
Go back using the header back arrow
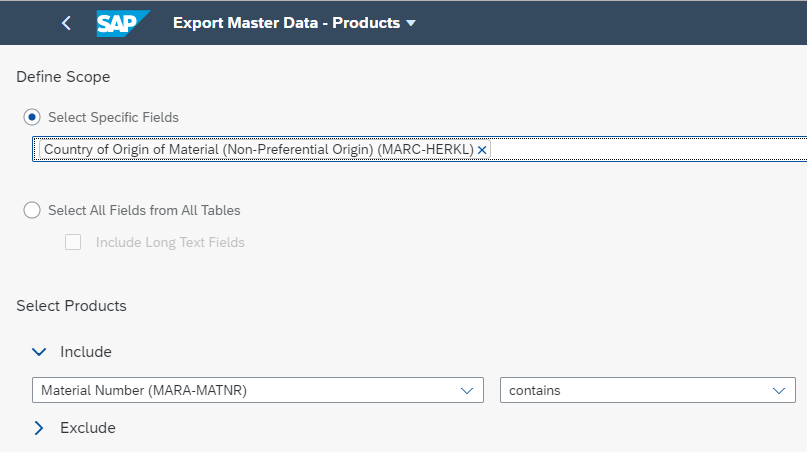pyautogui.click(x=66, y=23)
